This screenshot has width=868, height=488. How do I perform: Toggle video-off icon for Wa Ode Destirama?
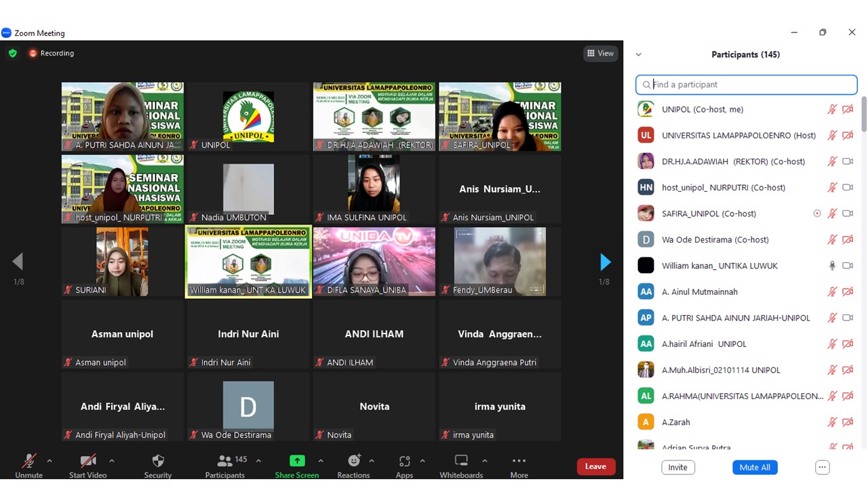pos(848,240)
